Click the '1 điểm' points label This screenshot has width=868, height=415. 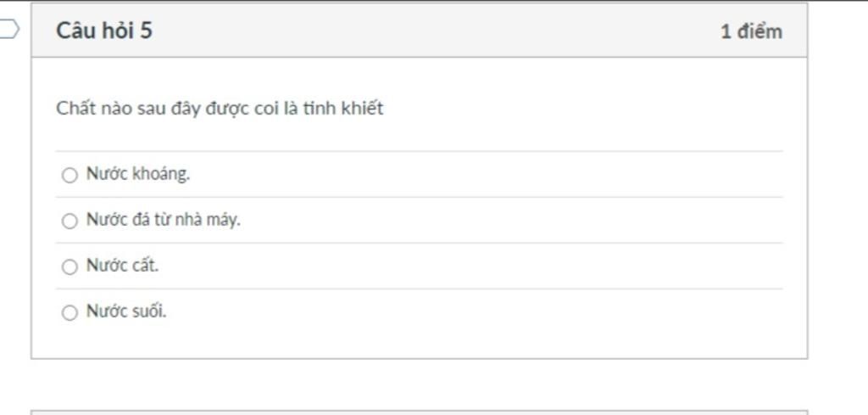point(751,31)
